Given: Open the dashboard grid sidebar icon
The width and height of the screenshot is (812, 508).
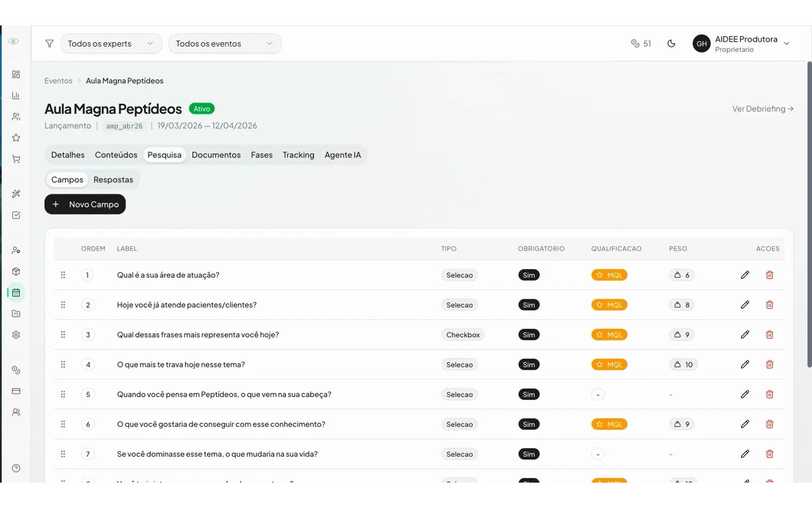Looking at the screenshot, I should pyautogui.click(x=16, y=75).
